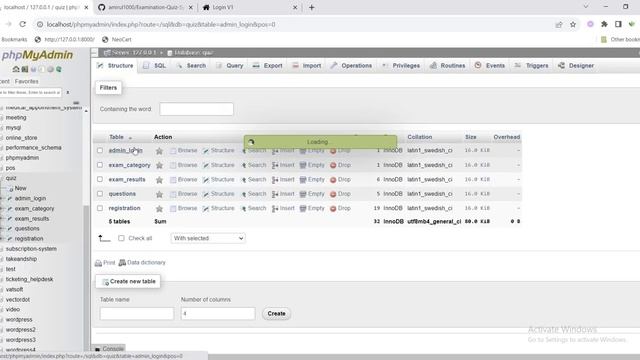Empty the exam_category table

coord(312,165)
